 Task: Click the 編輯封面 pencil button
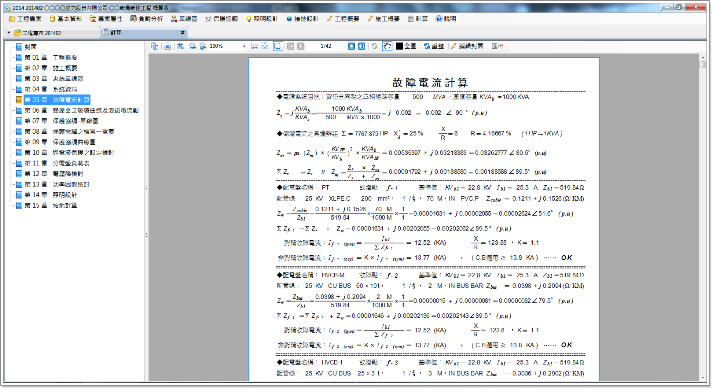tap(467, 46)
